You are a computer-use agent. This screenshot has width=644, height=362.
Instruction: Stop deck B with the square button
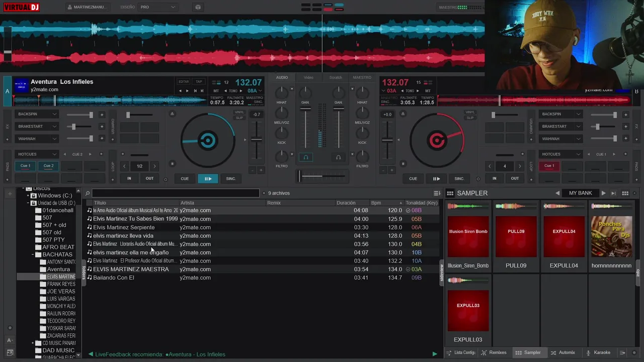[403, 163]
